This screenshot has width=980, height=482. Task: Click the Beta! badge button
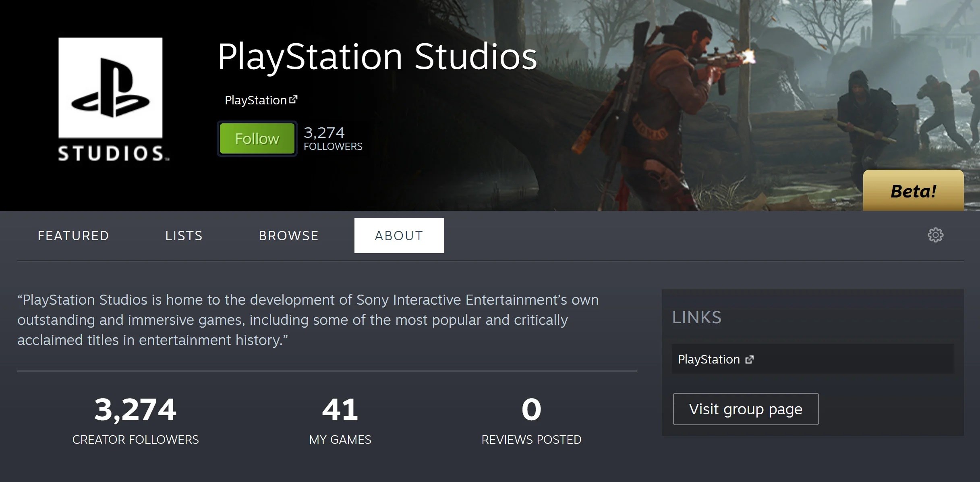pyautogui.click(x=913, y=191)
